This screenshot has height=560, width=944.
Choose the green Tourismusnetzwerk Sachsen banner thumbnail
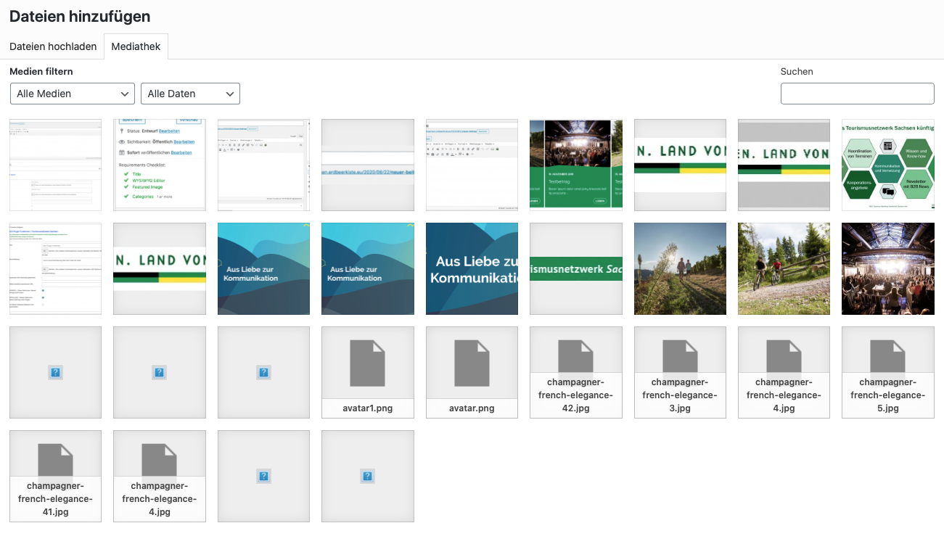point(576,269)
